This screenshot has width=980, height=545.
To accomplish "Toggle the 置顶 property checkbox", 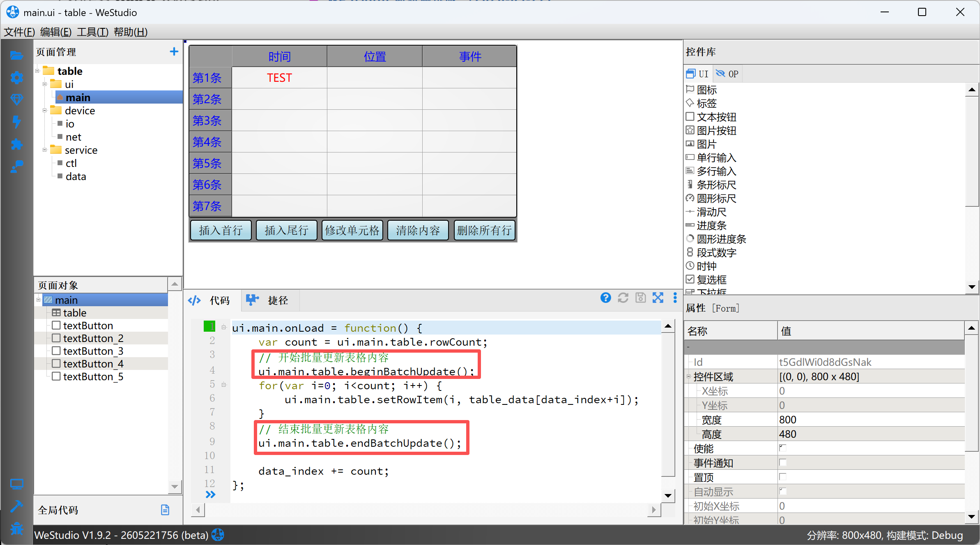I will 782,477.
